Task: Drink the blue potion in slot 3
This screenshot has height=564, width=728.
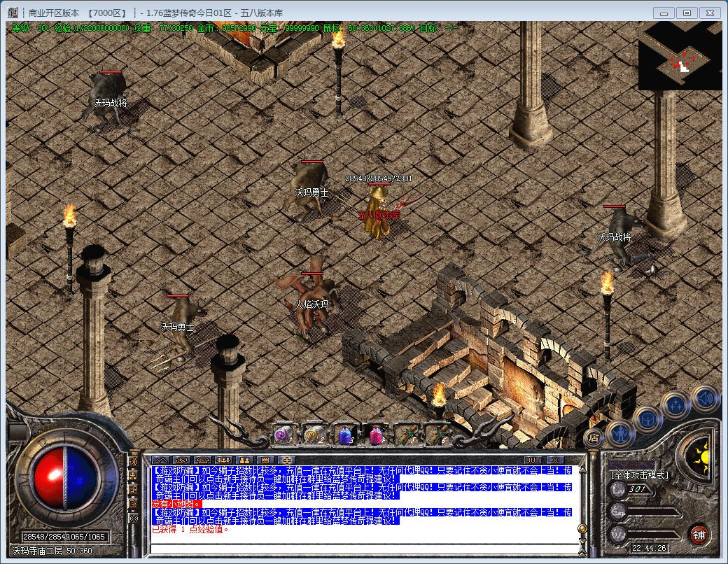Action: click(x=344, y=435)
